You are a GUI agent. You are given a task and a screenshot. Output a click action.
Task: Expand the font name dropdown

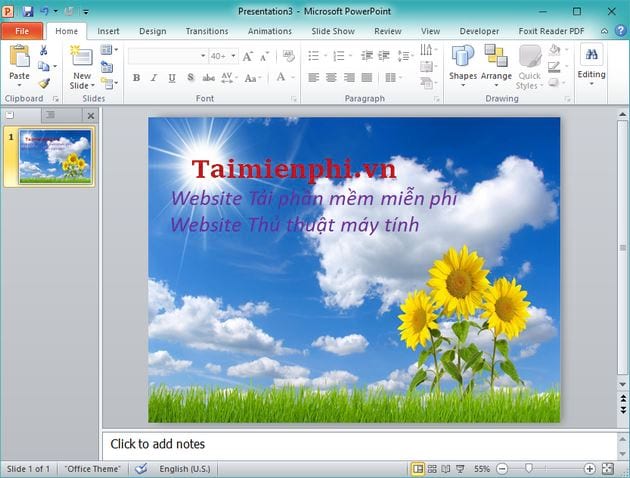point(203,56)
